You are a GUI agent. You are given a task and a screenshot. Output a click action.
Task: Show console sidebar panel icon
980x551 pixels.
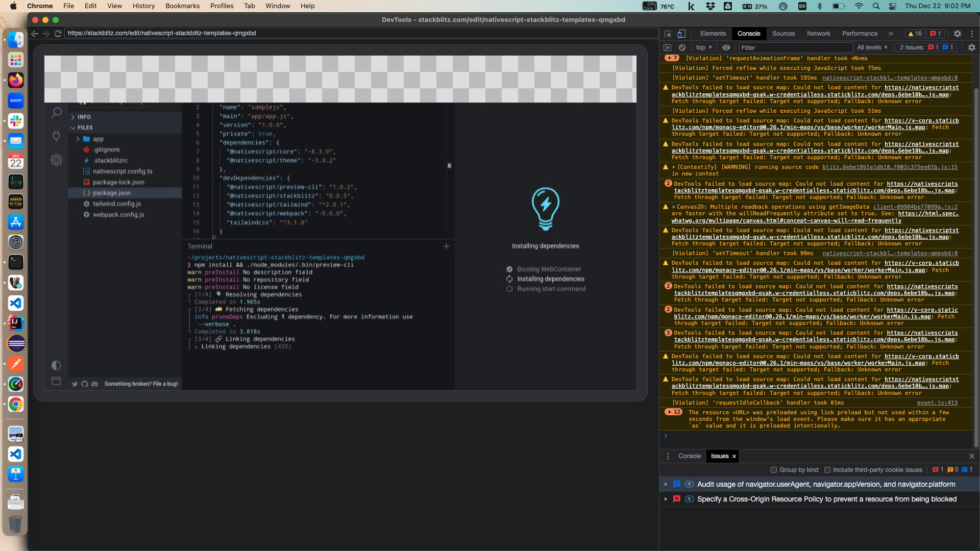click(x=667, y=47)
